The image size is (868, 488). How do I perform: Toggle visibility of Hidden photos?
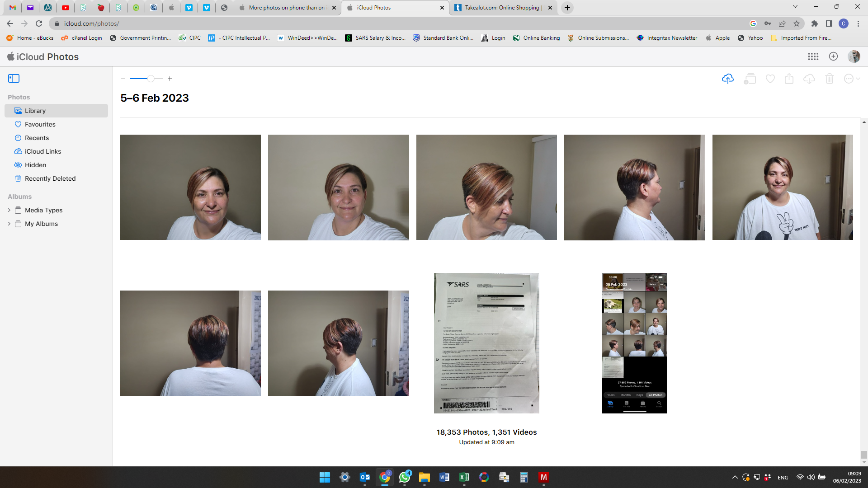tap(34, 164)
